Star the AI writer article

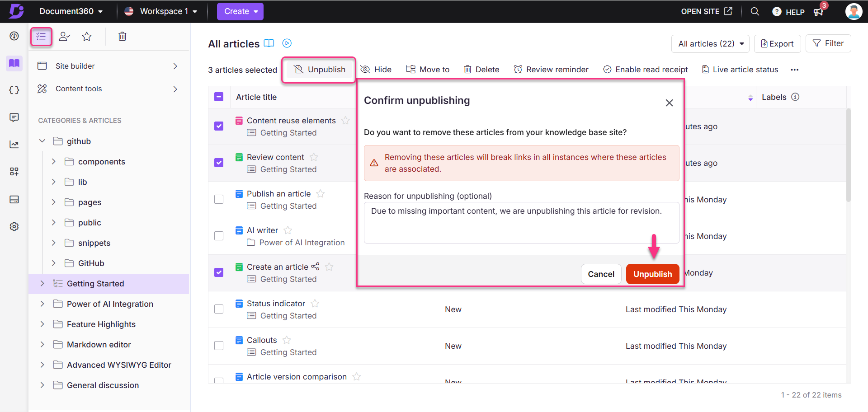pyautogui.click(x=288, y=230)
